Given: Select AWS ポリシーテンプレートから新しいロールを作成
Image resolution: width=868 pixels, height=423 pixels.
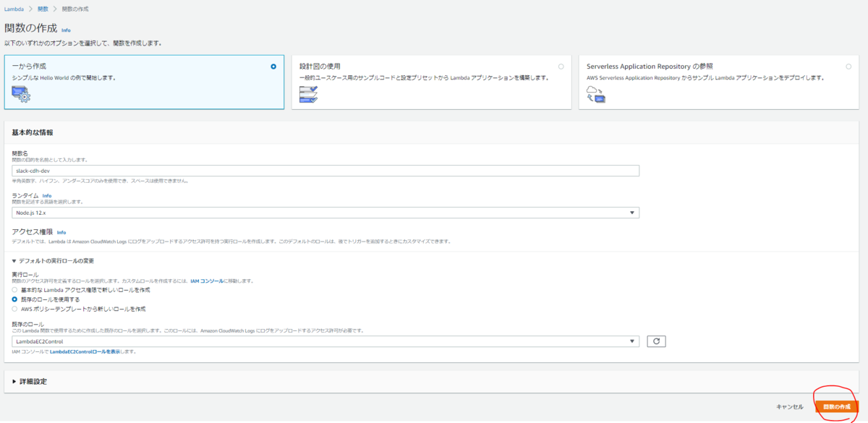Looking at the screenshot, I should (x=14, y=308).
